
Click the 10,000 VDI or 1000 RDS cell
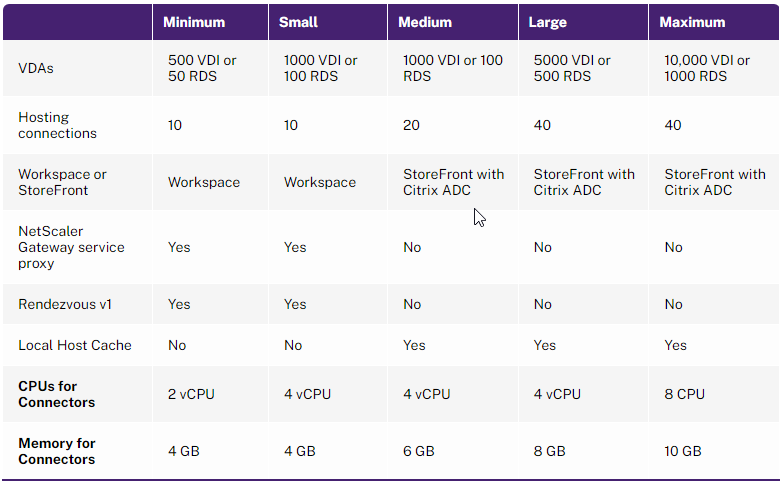coord(707,68)
